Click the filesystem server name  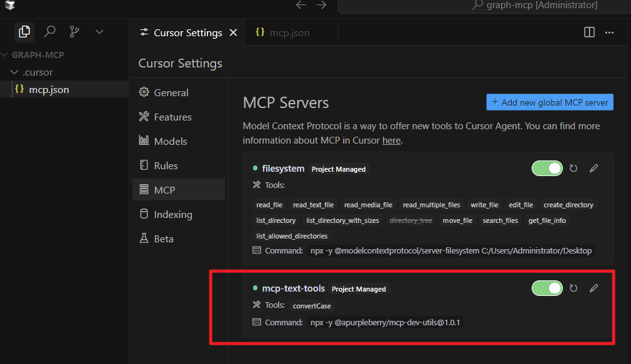coord(283,169)
